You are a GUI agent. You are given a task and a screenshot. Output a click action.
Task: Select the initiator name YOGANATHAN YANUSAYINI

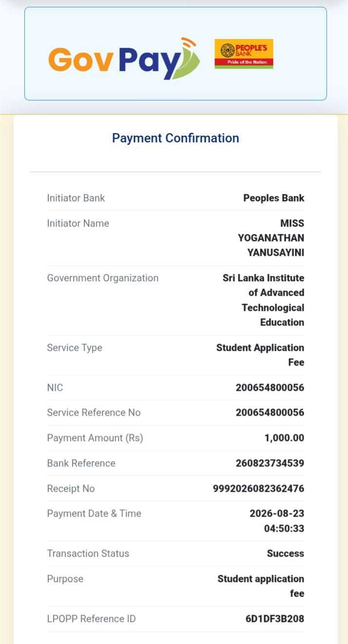pyautogui.click(x=271, y=245)
